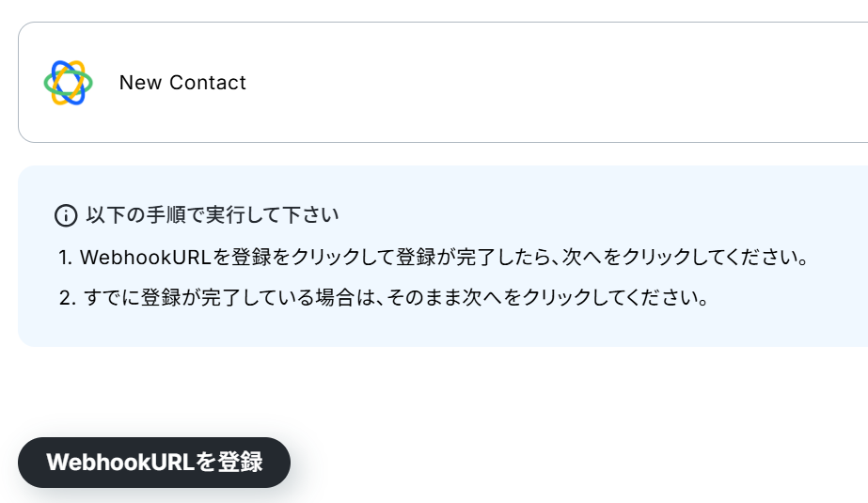The width and height of the screenshot is (868, 503).
Task: Click the New Contact card's empty area
Action: point(564,83)
